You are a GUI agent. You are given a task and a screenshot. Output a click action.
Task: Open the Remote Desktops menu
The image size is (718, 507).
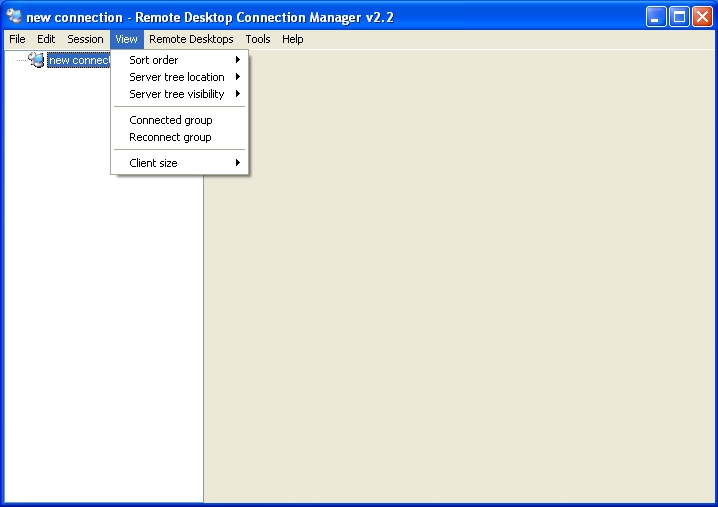(191, 39)
